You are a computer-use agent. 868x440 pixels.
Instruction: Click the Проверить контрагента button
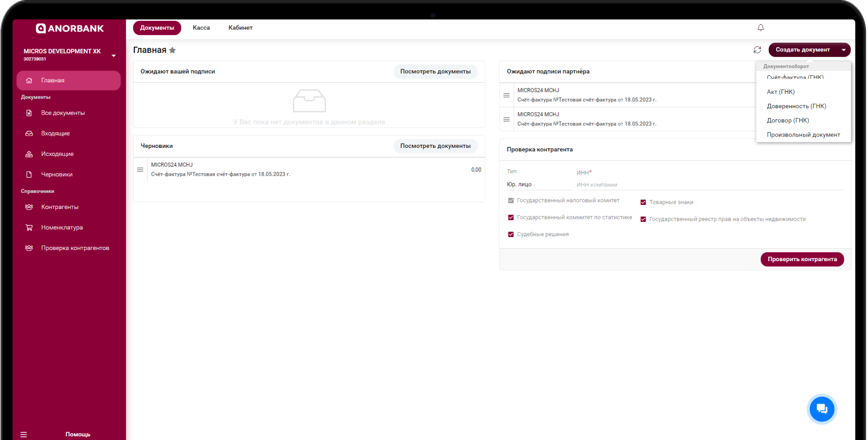pyautogui.click(x=802, y=259)
